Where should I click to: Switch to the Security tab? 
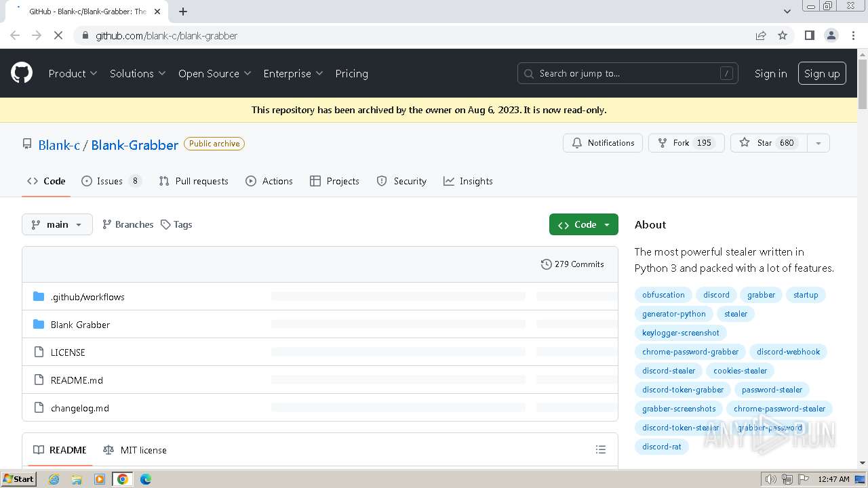pos(401,181)
